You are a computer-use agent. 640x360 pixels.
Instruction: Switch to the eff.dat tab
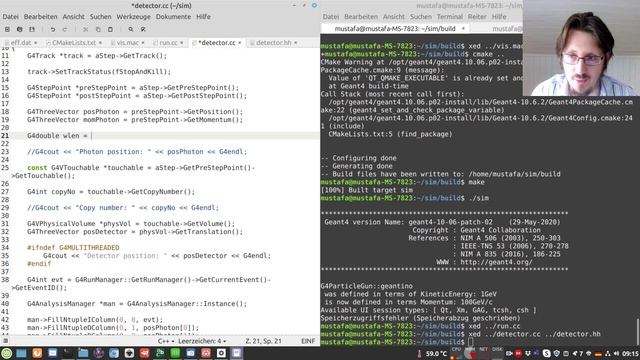pos(20,42)
